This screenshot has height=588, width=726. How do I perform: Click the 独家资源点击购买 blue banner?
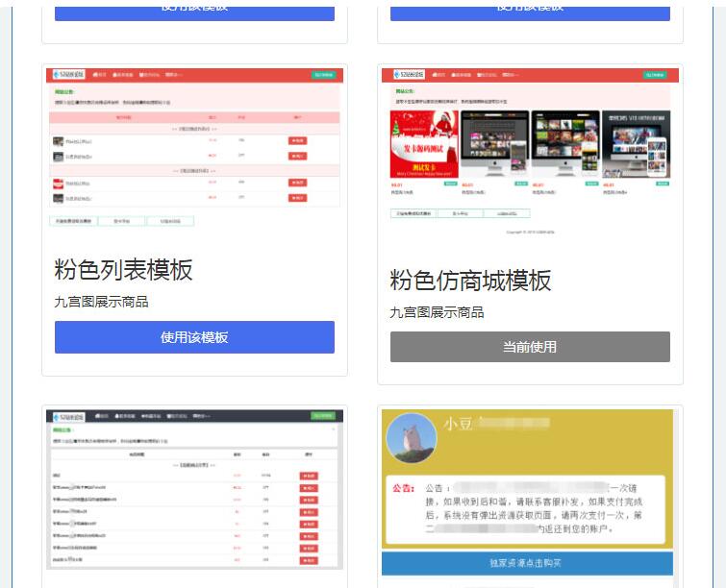526,563
